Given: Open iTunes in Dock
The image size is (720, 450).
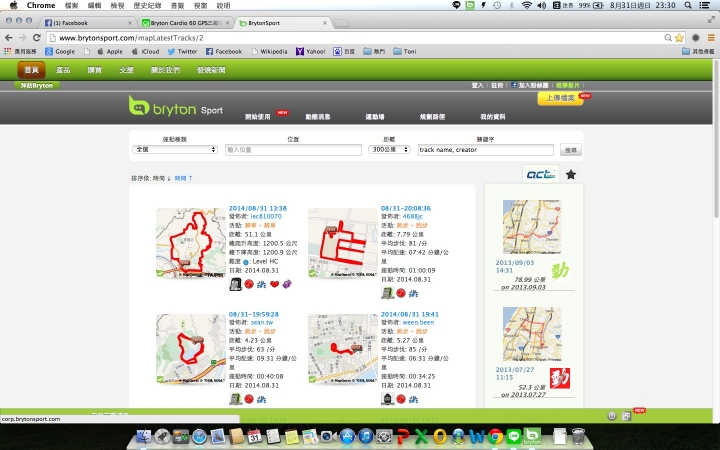Looking at the screenshot, I should point(366,436).
